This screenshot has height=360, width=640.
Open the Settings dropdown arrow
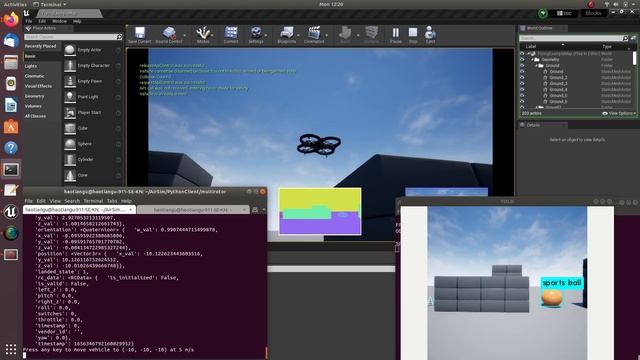tap(266, 36)
